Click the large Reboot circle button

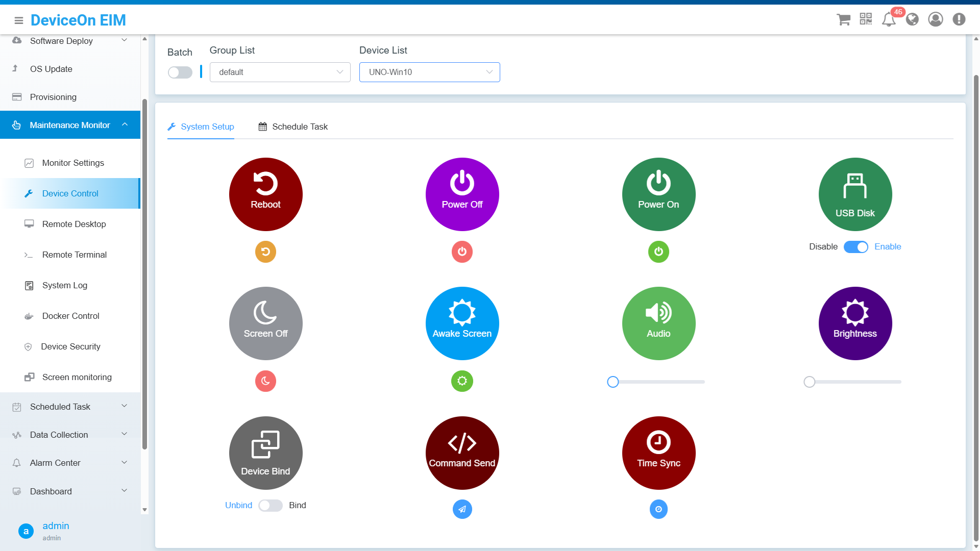[265, 194]
